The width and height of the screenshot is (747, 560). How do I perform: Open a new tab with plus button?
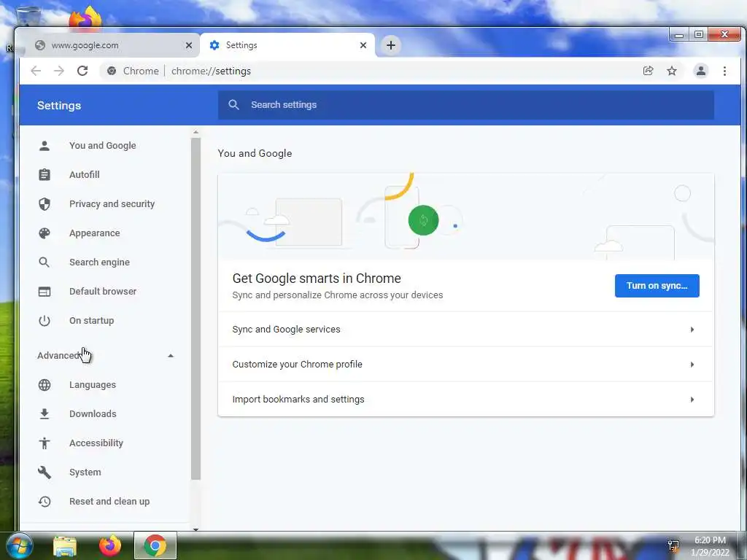[391, 45]
